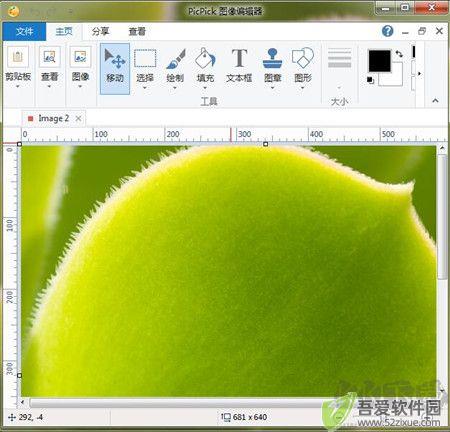
Task: Collapse the ribbon with the chevron
Action: coord(435,100)
